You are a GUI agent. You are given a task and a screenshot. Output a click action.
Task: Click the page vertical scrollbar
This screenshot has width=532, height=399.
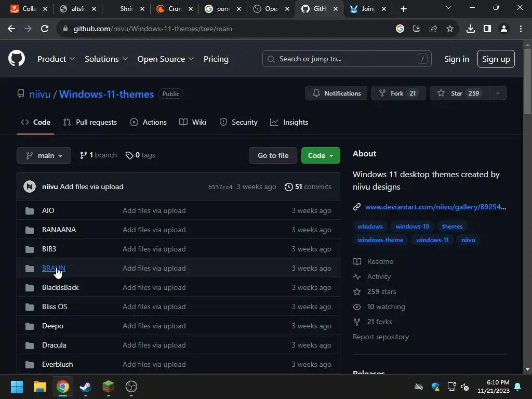point(527,82)
